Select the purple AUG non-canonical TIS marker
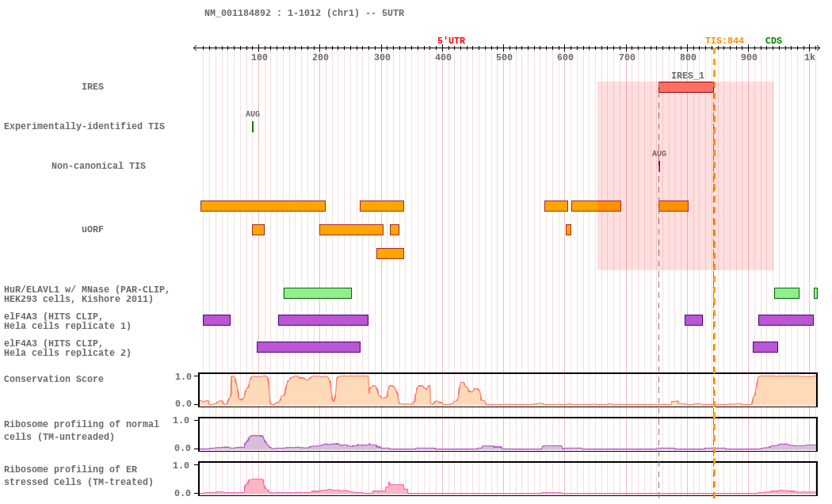Image resolution: width=832 pixels, height=504 pixels. (658, 166)
